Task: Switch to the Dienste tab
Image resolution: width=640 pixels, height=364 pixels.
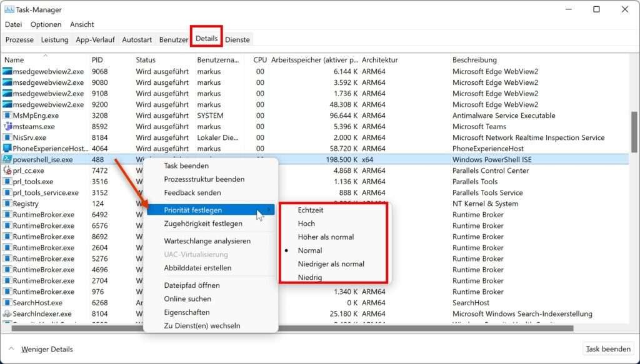Action: click(x=237, y=39)
